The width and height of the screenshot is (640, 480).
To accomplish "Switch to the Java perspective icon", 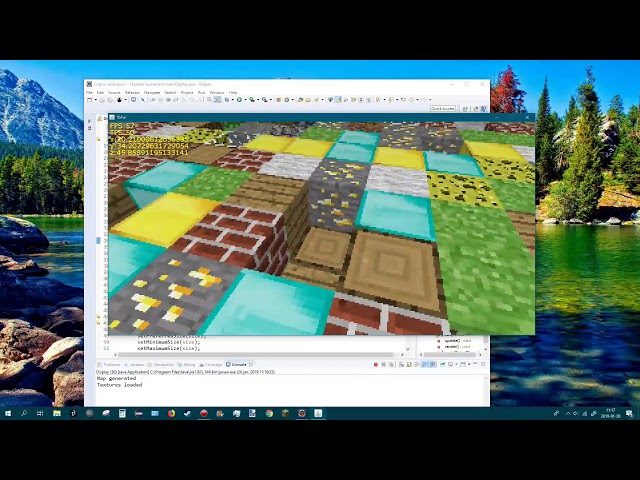I will point(476,109).
